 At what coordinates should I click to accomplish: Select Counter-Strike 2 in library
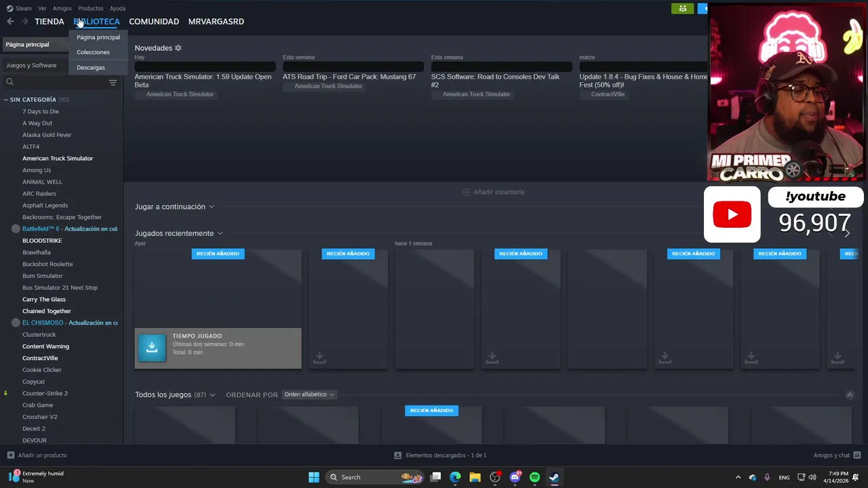(45, 393)
